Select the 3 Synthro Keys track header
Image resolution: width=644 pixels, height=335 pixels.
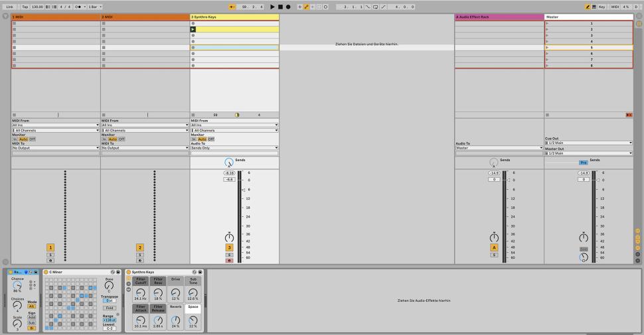coord(234,17)
